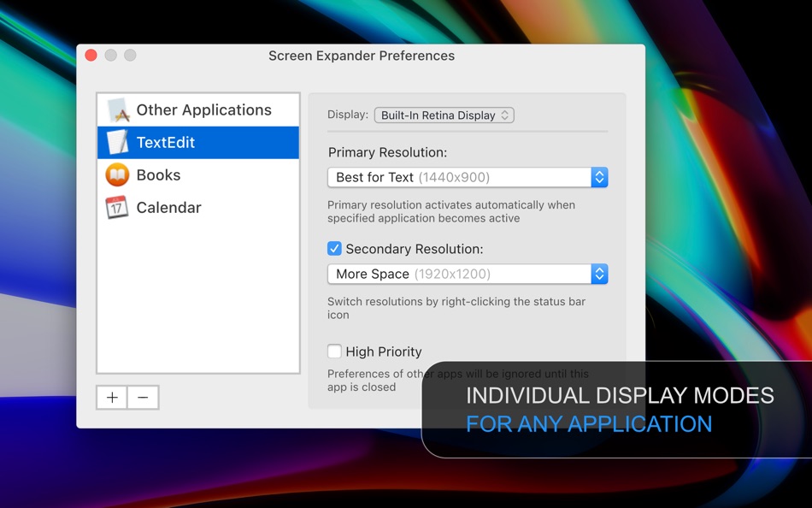This screenshot has height=508, width=812.
Task: Open the Primary Resolution Best for Text popup
Action: [468, 177]
